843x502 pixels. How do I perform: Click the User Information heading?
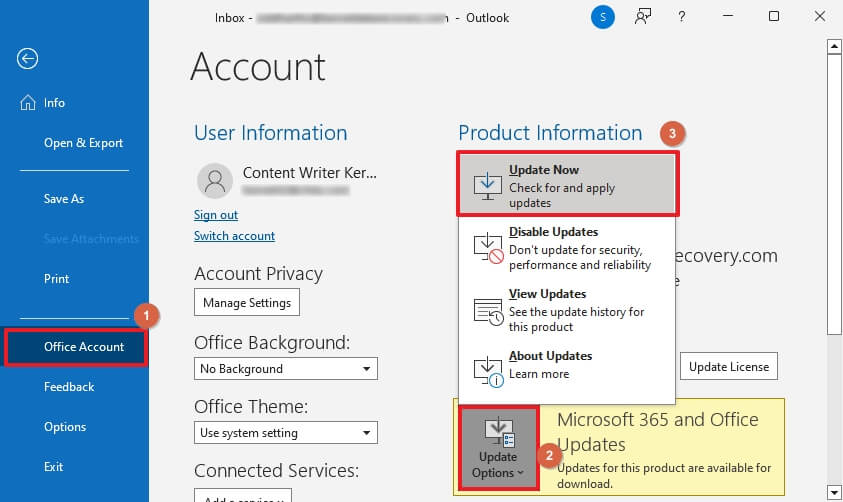click(270, 133)
